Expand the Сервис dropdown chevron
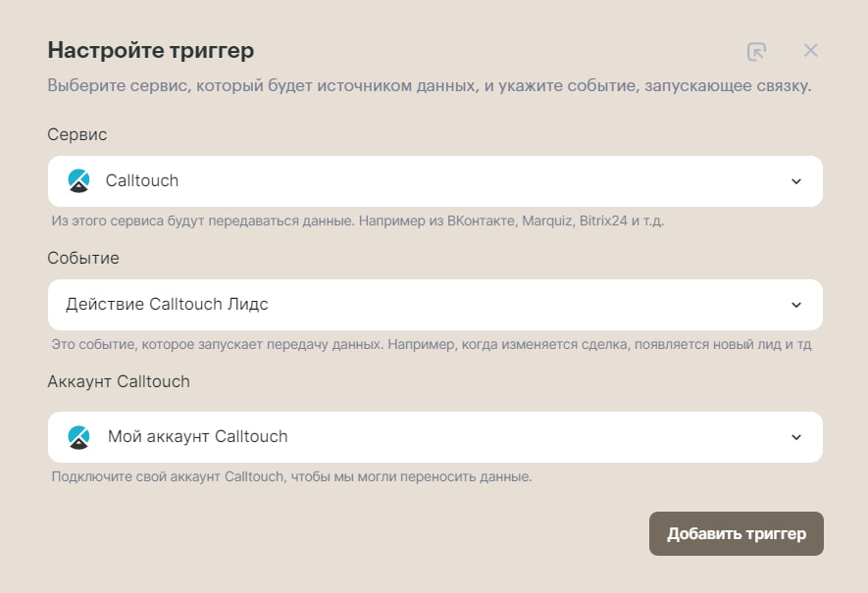868x593 pixels. click(x=796, y=181)
